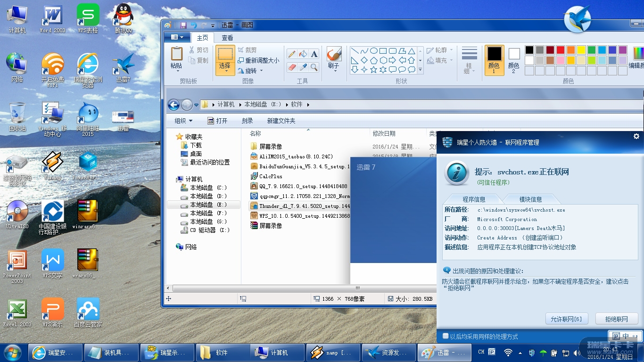
Task: Pick the five-point star shape
Action: point(373,70)
